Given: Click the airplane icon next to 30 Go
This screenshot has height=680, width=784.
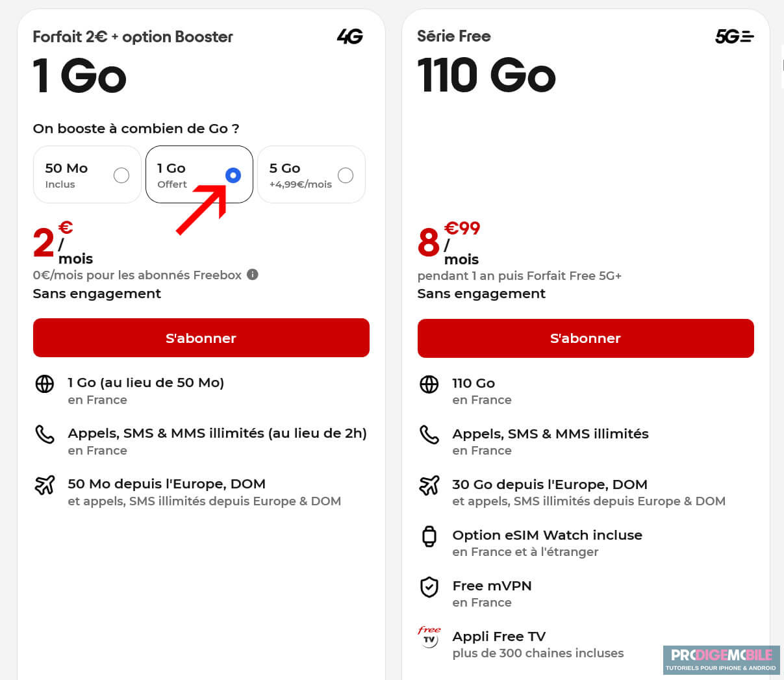Looking at the screenshot, I should 429,485.
